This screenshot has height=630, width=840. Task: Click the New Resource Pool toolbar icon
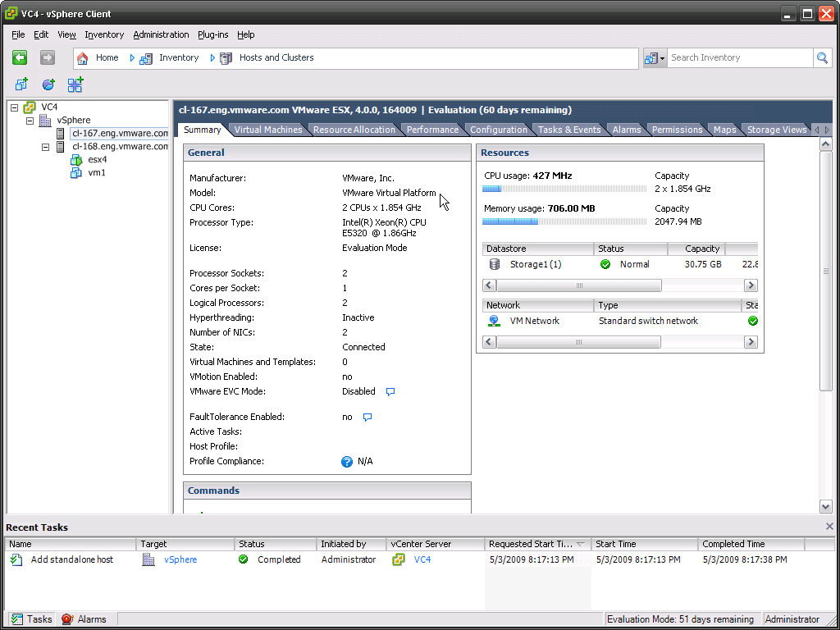[48, 84]
